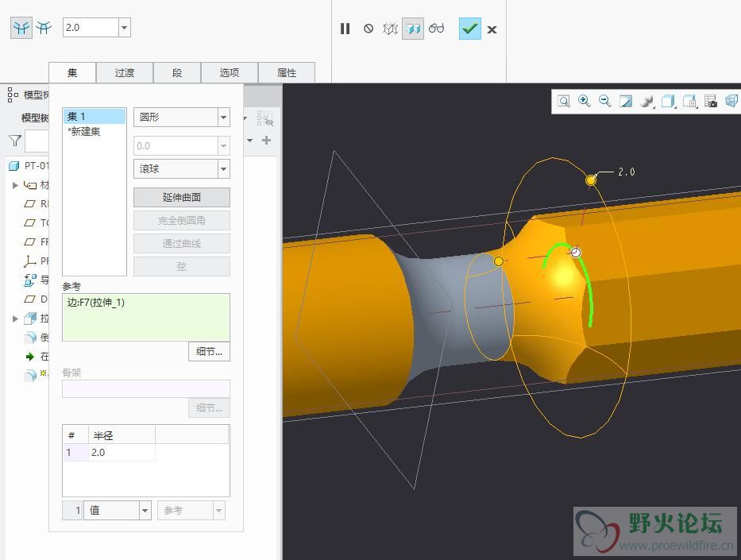Click the 延伸曲面 button
This screenshot has width=741, height=560.
tap(182, 198)
